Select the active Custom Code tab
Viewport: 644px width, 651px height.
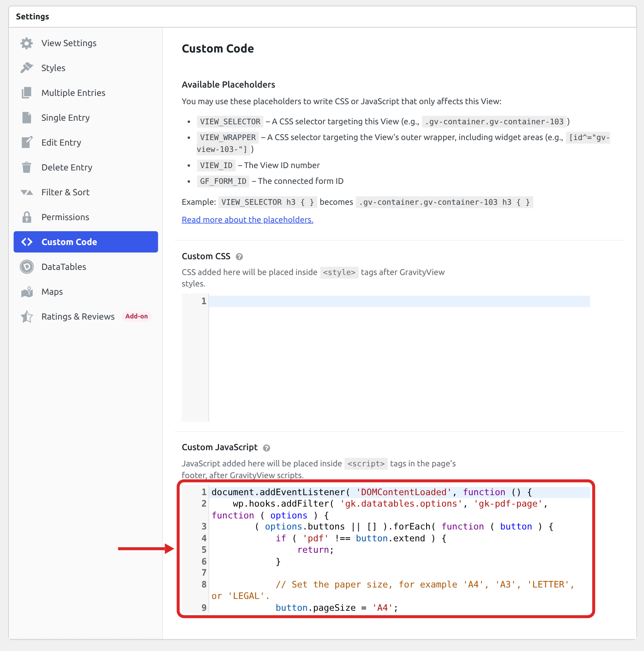point(86,242)
